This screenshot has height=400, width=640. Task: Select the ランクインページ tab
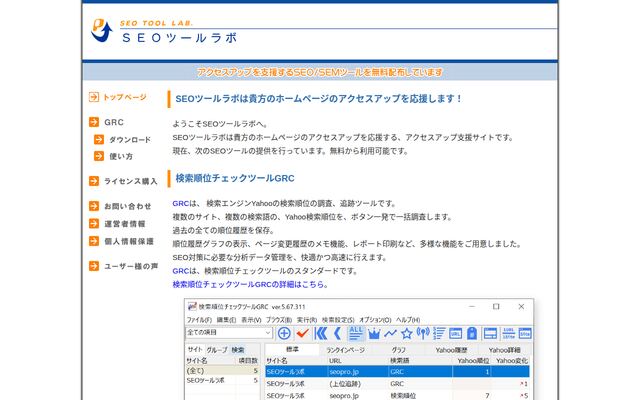click(x=345, y=350)
